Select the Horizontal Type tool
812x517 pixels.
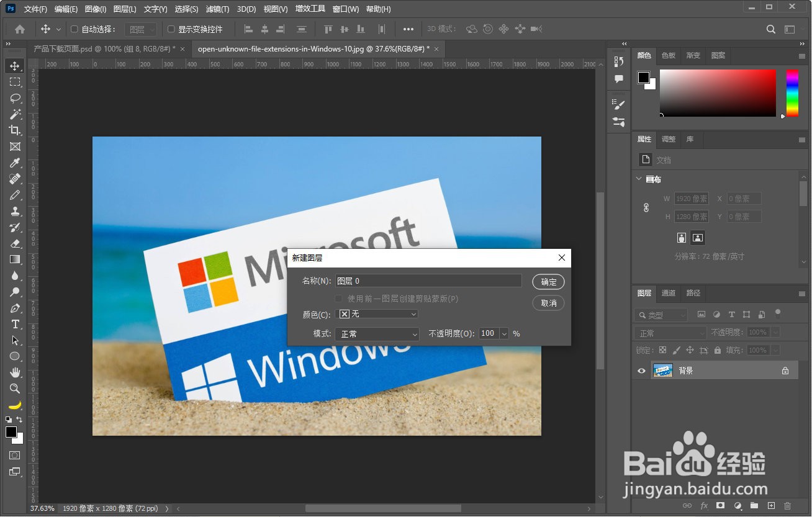[15, 324]
